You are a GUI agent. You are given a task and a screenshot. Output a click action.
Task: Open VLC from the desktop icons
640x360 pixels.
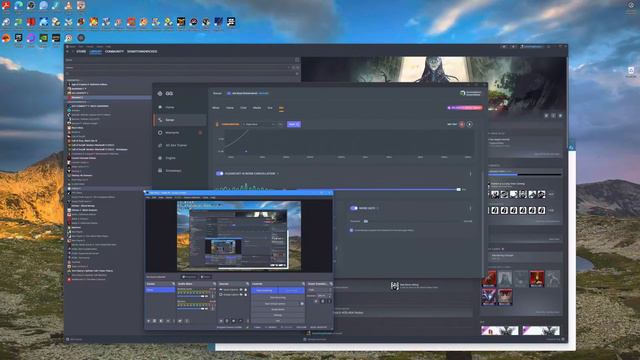click(x=69, y=6)
